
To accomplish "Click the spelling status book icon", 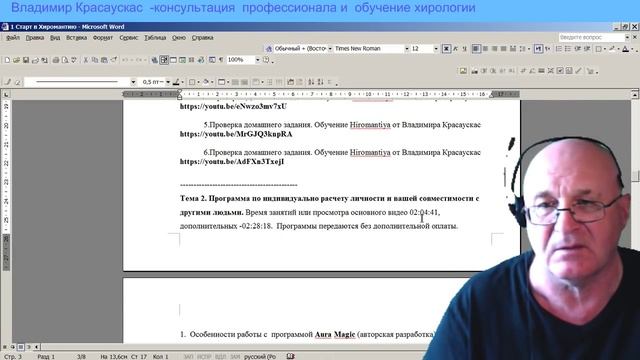I will click(x=290, y=356).
